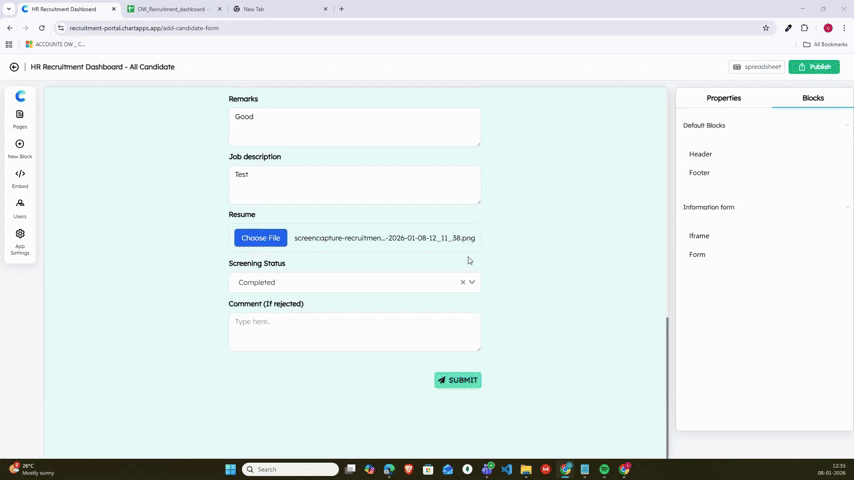The image size is (854, 480).
Task: Select the Form block
Action: tap(697, 254)
